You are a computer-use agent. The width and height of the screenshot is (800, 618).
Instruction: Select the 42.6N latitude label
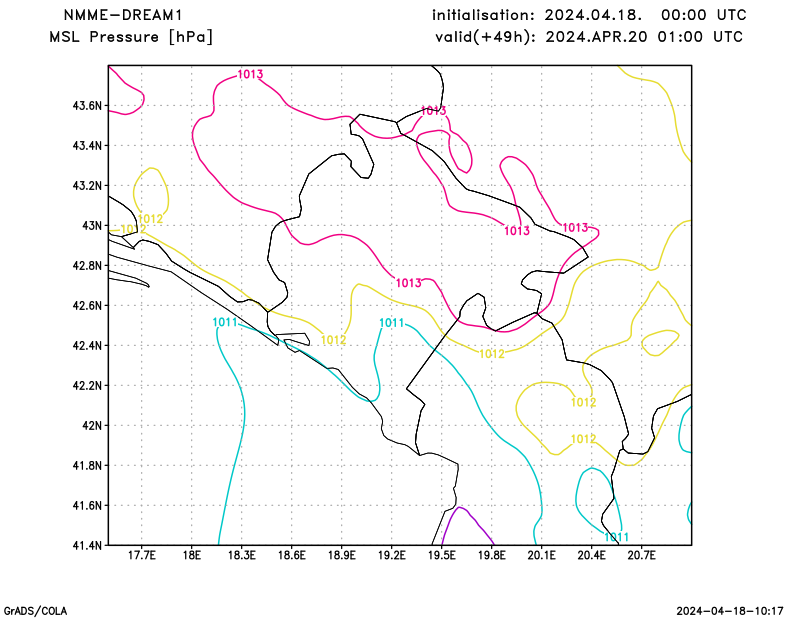pos(87,306)
